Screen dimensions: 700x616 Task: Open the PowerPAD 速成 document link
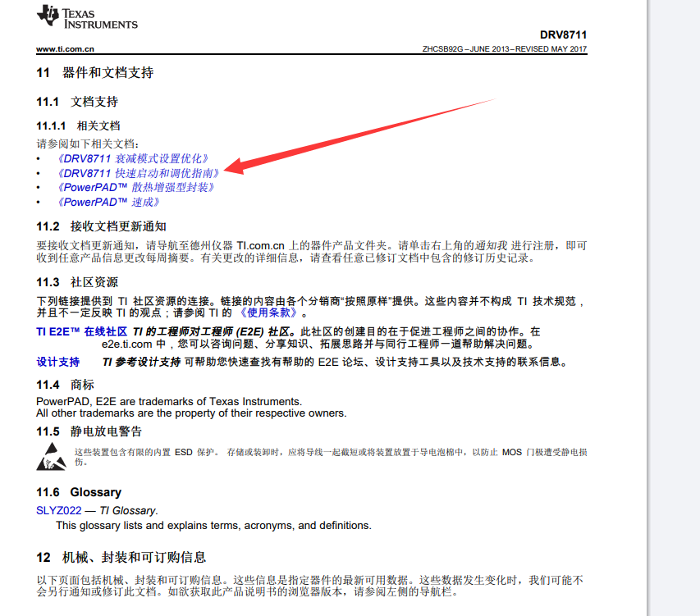point(108,202)
